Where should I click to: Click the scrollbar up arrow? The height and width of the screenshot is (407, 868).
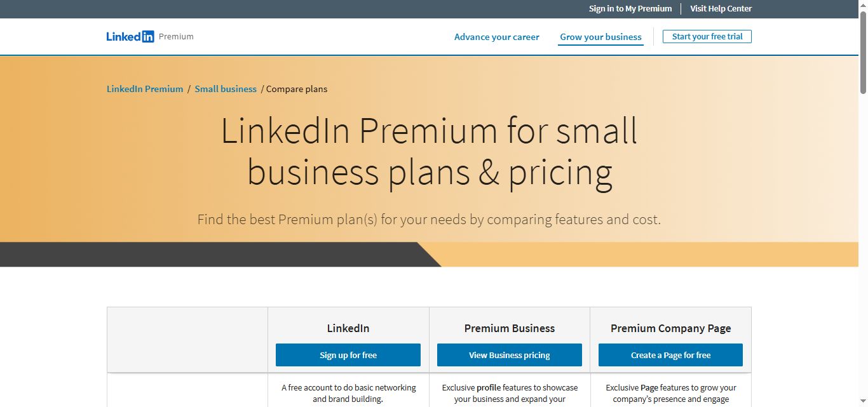point(863,5)
